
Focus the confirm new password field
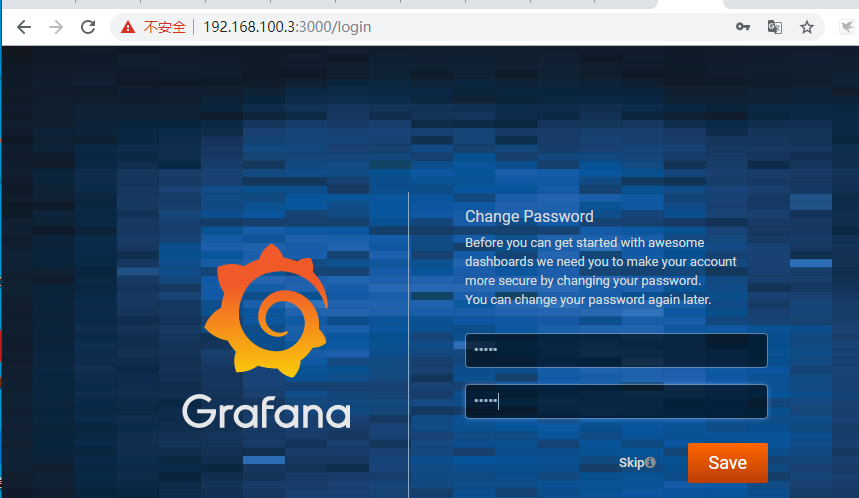pos(616,402)
